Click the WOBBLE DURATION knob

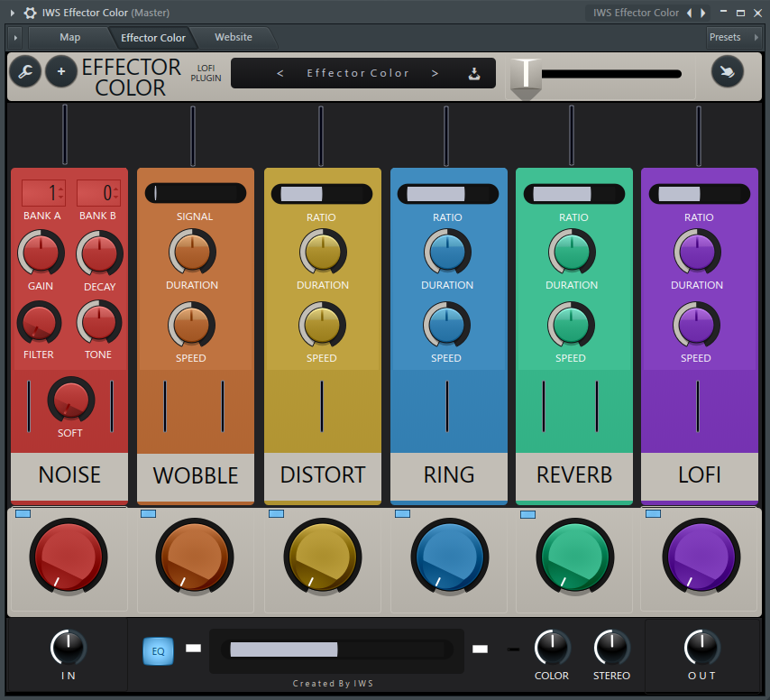pos(192,252)
